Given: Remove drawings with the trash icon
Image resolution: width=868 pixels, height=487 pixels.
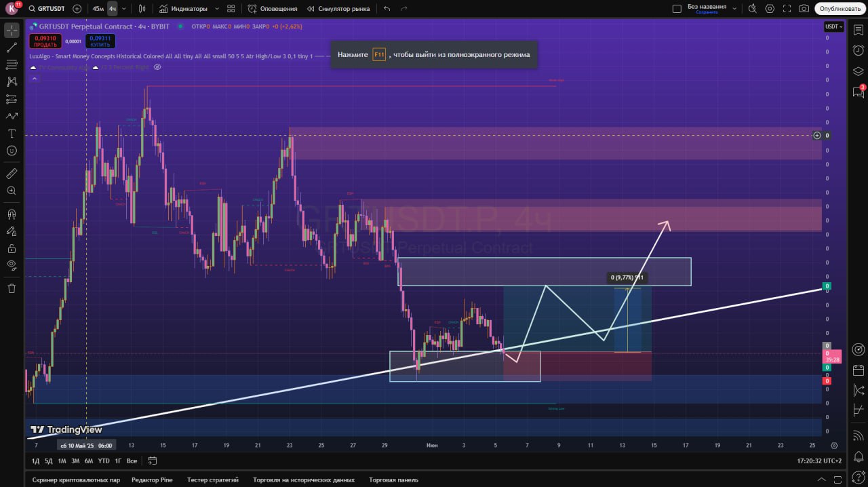Looking at the screenshot, I should (12, 288).
